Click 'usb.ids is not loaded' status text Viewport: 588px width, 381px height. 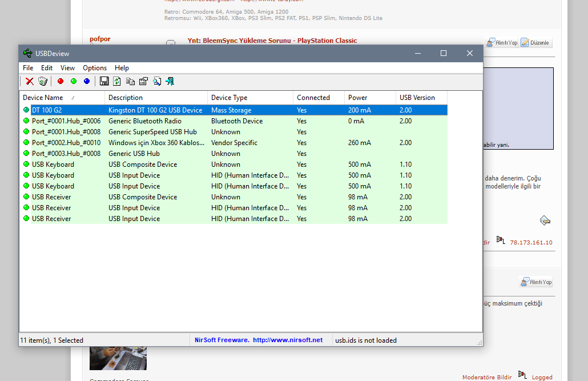[365, 340]
